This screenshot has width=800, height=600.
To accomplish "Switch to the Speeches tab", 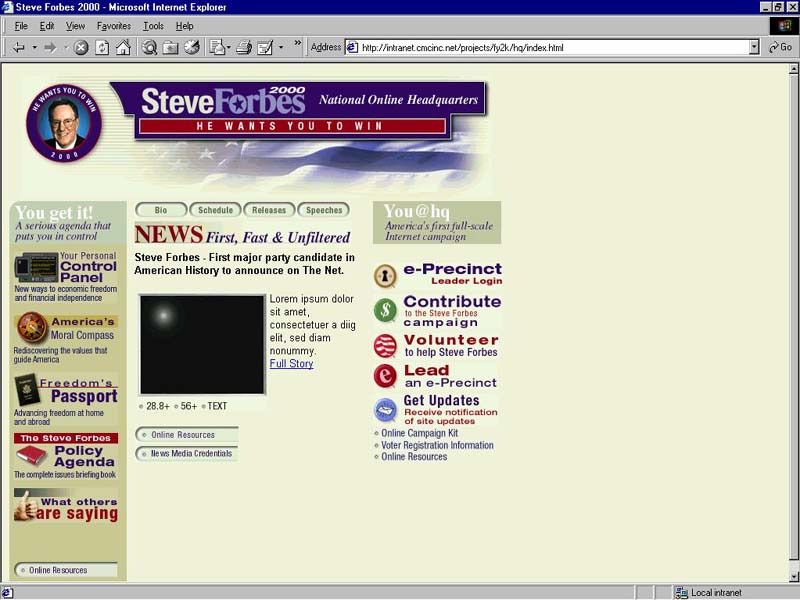I will [324, 210].
